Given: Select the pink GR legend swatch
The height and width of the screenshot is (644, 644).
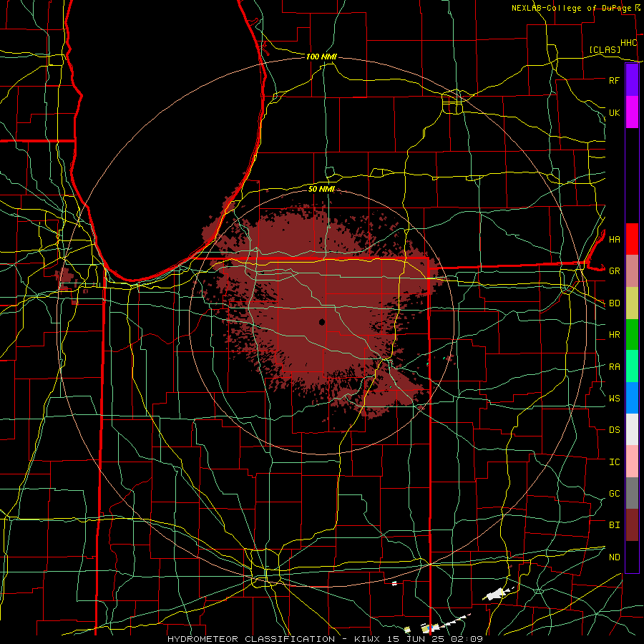Looking at the screenshot, I should tap(632, 270).
